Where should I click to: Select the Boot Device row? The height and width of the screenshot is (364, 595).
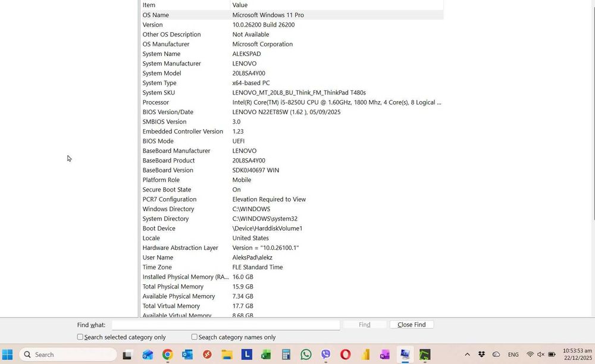coord(292,228)
